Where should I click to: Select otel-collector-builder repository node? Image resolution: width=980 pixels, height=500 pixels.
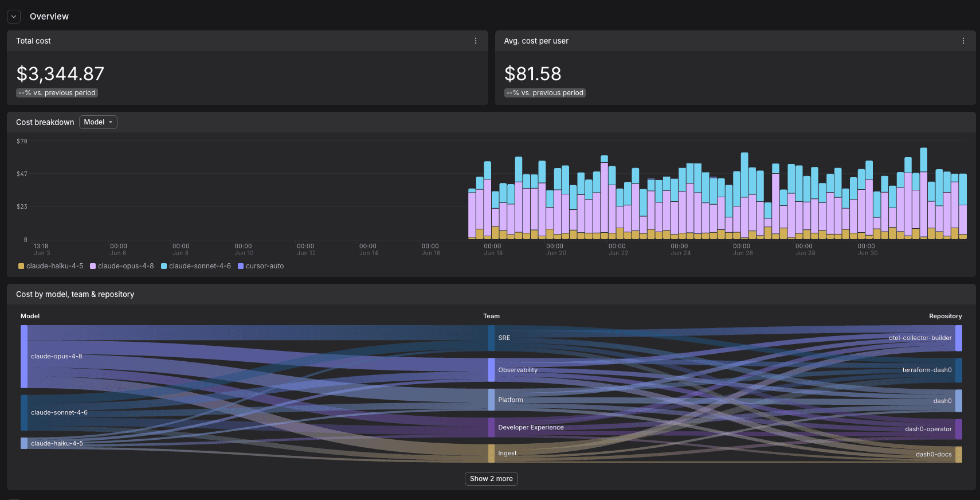pos(959,338)
